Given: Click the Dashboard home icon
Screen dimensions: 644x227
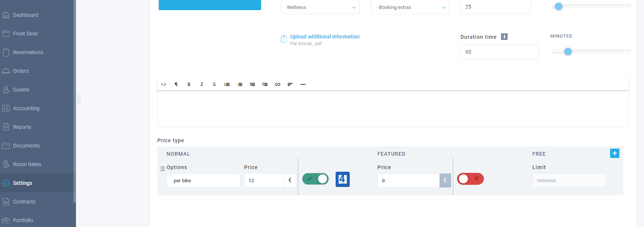Looking at the screenshot, I should point(6,15).
